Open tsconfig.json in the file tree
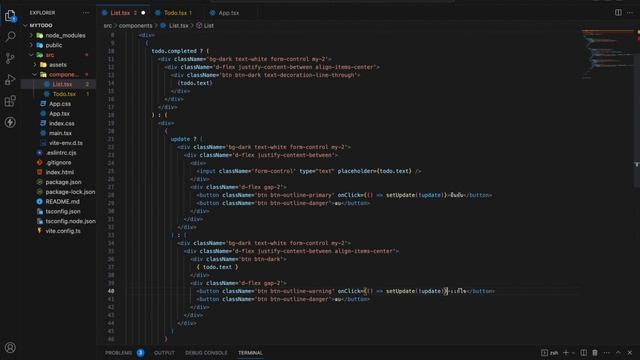 58,211
